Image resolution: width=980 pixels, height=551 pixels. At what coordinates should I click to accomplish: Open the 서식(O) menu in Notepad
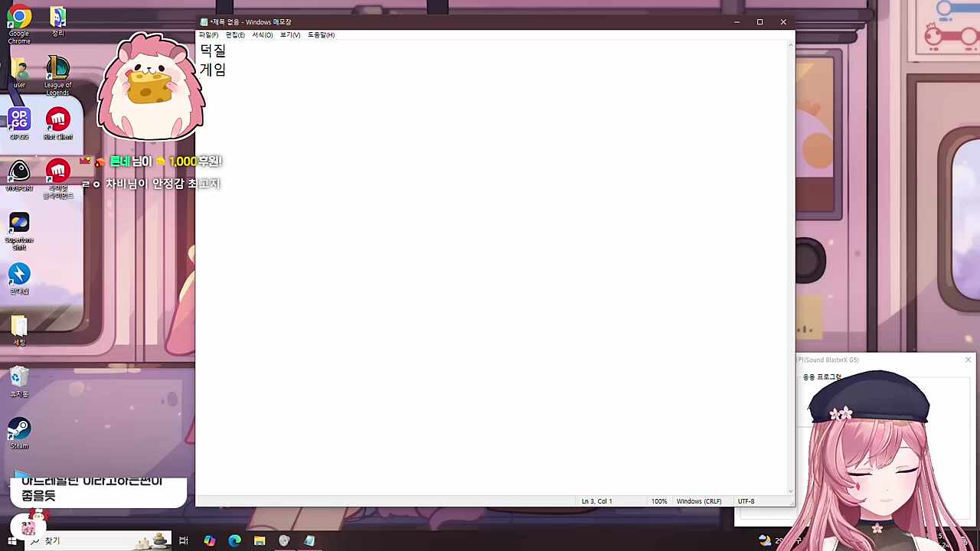(x=263, y=35)
